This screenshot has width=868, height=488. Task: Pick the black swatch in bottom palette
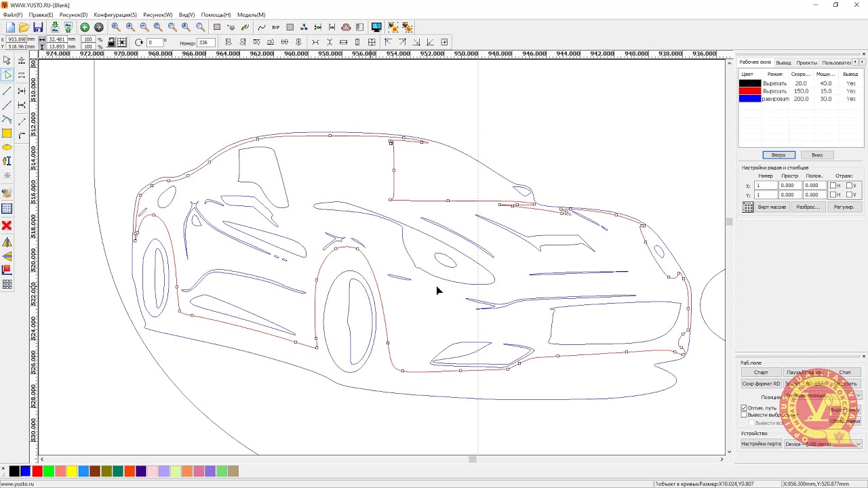(x=14, y=471)
